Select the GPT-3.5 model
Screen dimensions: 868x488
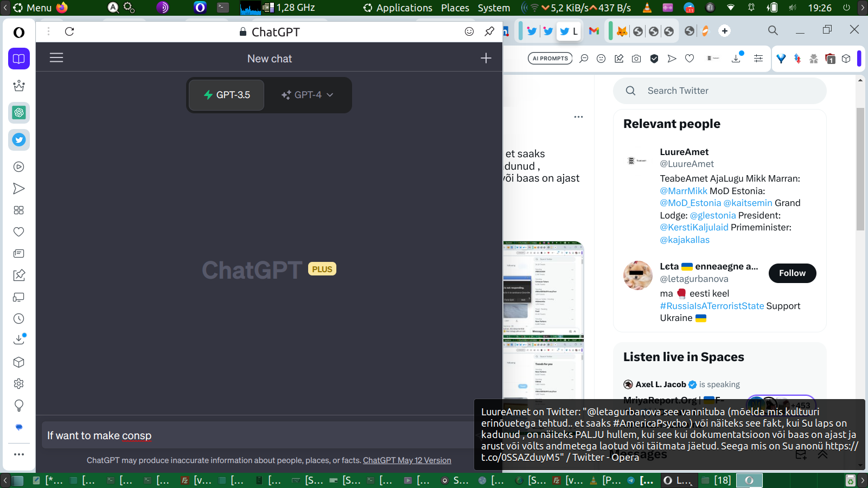click(227, 95)
